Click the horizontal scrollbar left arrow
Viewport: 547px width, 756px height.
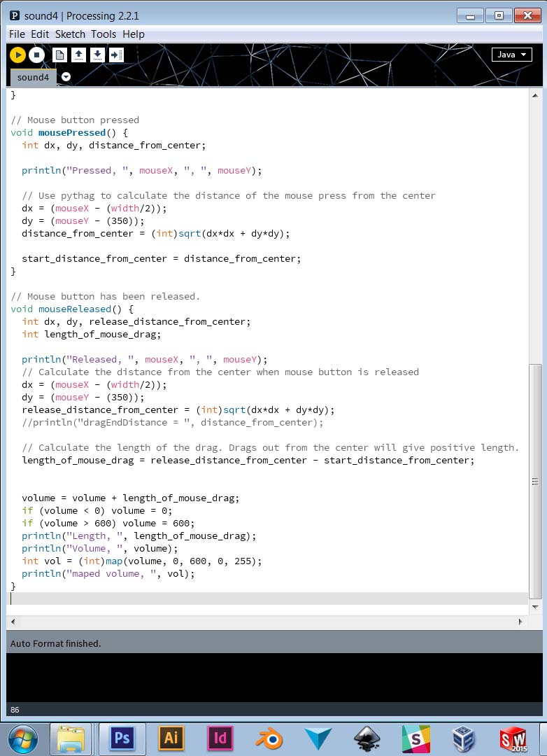click(x=13, y=622)
